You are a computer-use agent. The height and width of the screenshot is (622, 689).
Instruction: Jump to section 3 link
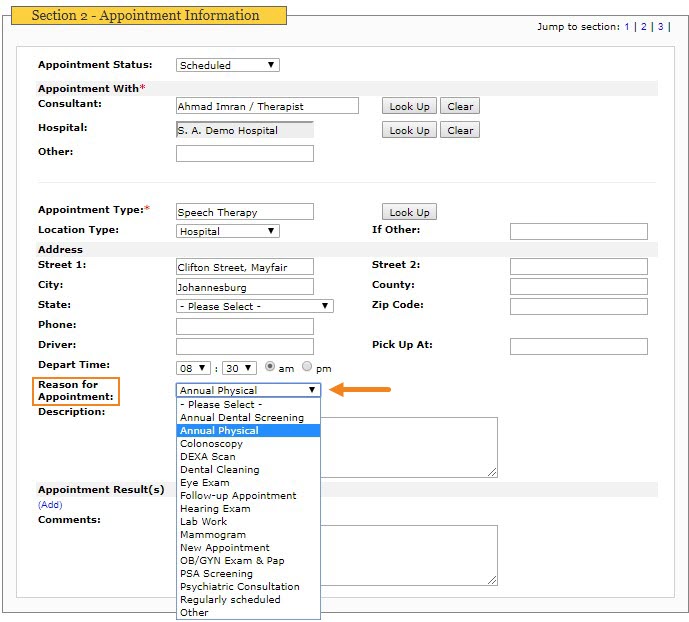coord(660,26)
